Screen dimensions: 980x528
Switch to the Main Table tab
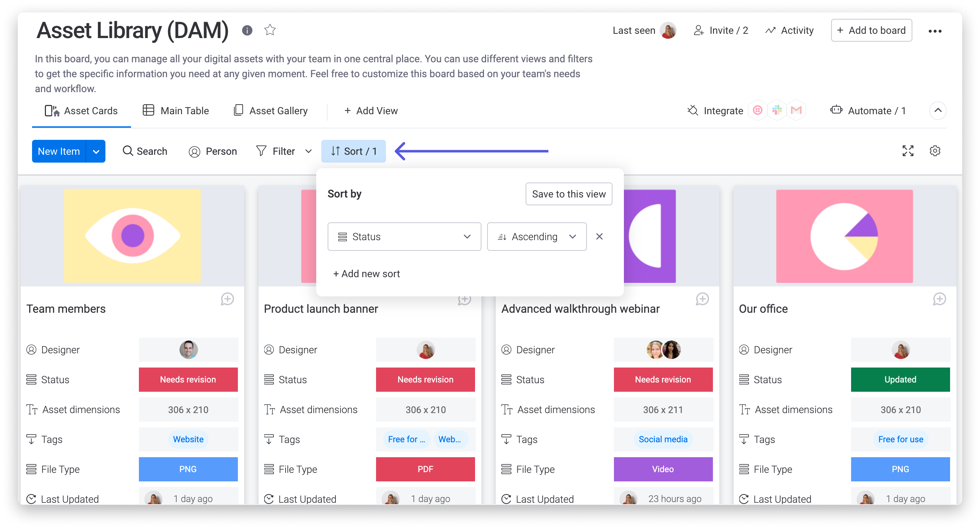click(x=176, y=111)
